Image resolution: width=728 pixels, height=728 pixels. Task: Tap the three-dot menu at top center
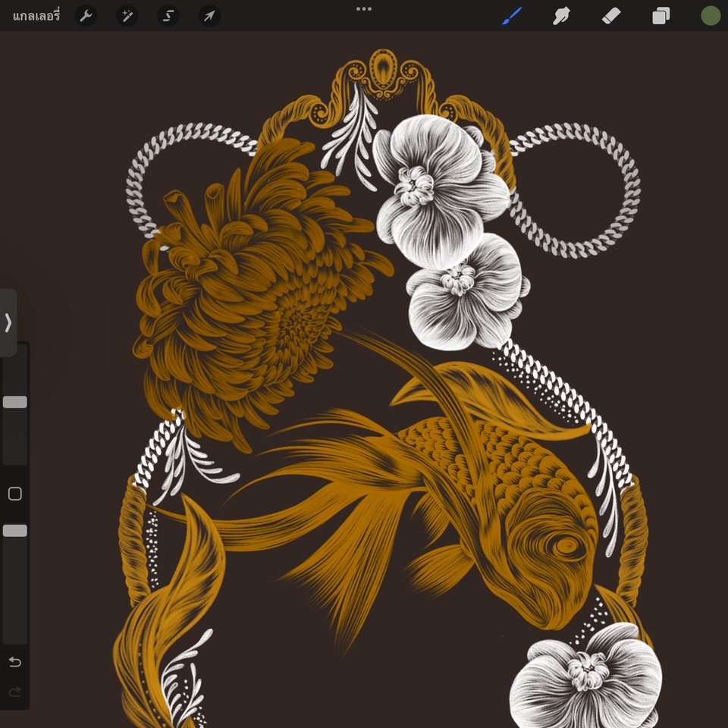(x=364, y=9)
